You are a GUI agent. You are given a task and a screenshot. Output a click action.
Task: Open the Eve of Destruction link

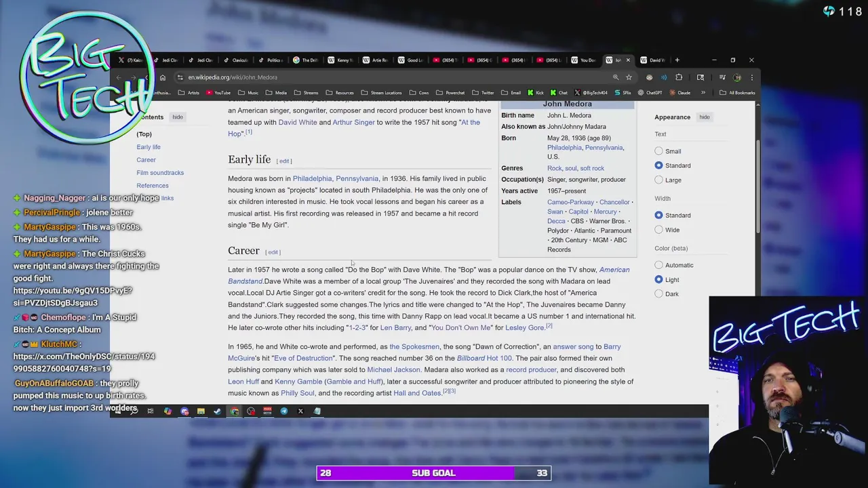(303, 359)
